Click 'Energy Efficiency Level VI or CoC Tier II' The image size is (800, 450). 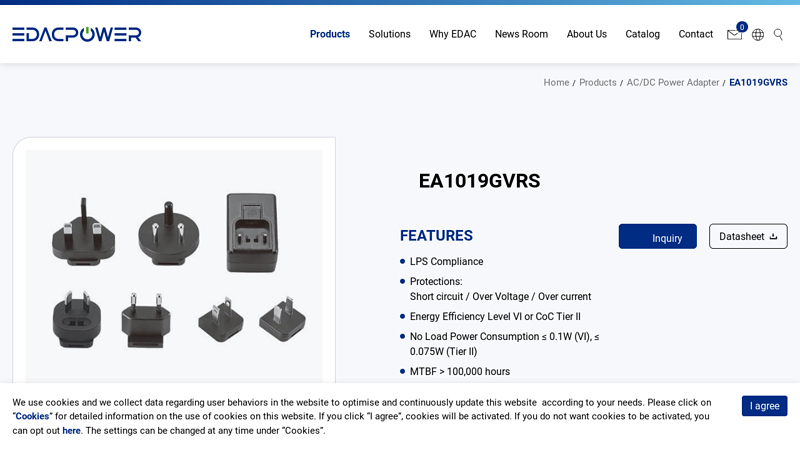tap(495, 317)
